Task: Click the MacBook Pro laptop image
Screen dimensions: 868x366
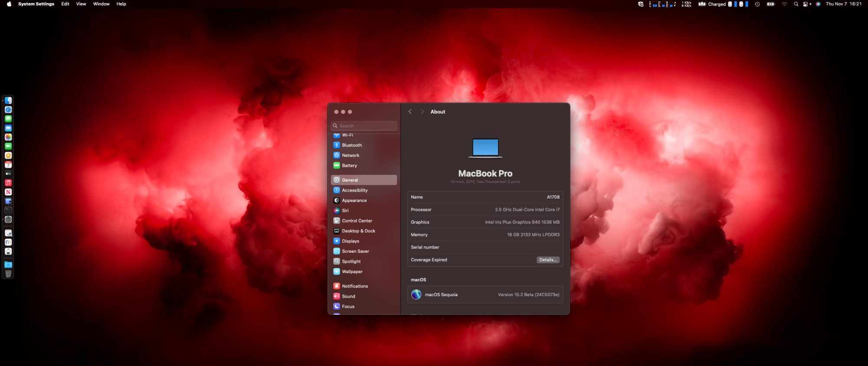Action: click(485, 148)
